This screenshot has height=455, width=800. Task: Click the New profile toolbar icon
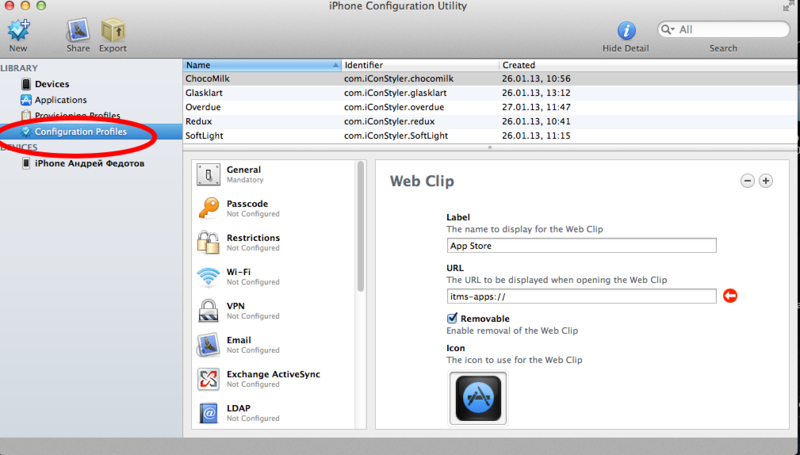point(18,31)
